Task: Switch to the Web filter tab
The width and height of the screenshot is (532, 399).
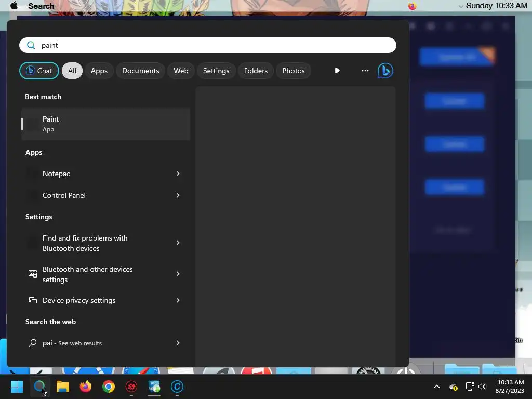Action: click(181, 71)
